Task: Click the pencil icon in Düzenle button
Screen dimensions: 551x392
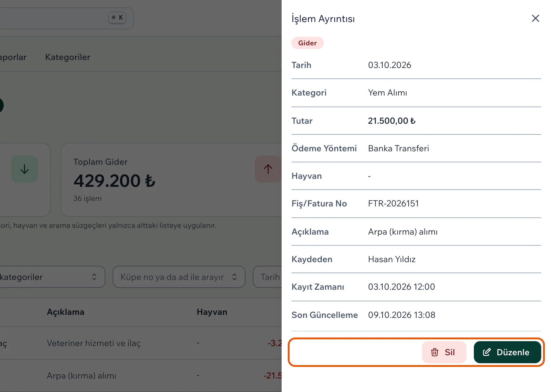Action: [487, 352]
